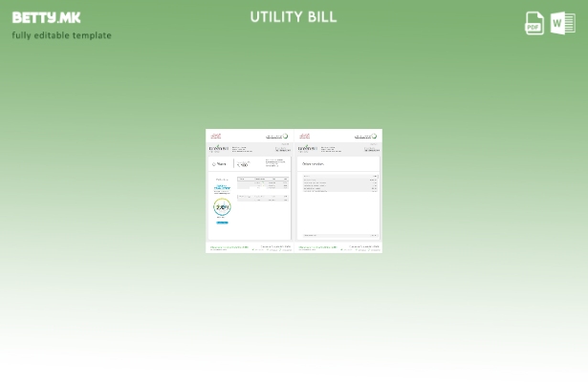
Task: Click the PDF file format icon
Action: click(534, 23)
